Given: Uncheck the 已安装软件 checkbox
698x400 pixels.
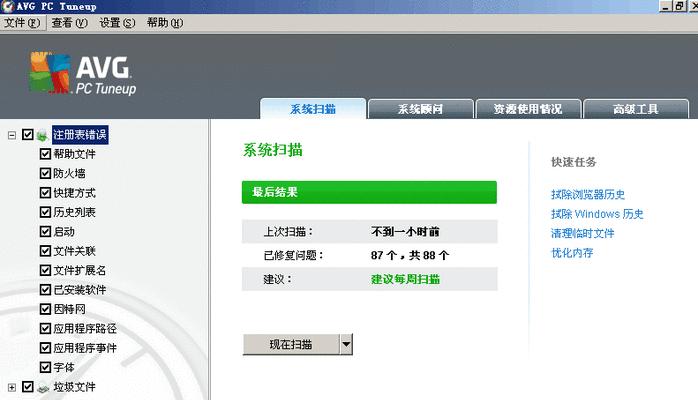Looking at the screenshot, I should (x=45, y=290).
